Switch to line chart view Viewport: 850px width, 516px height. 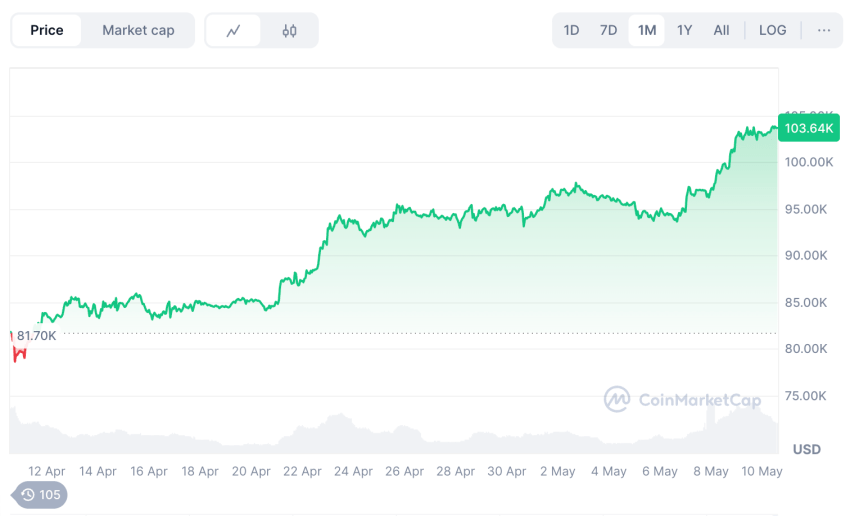[233, 31]
